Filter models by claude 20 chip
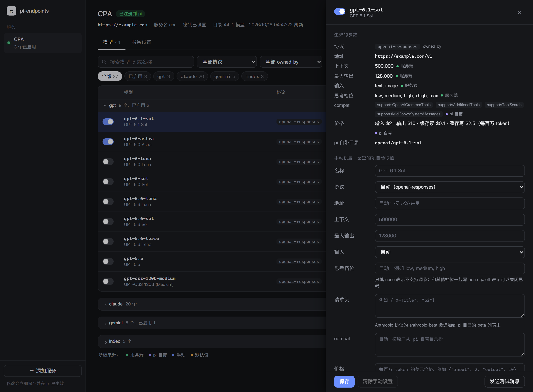 pyautogui.click(x=192, y=76)
